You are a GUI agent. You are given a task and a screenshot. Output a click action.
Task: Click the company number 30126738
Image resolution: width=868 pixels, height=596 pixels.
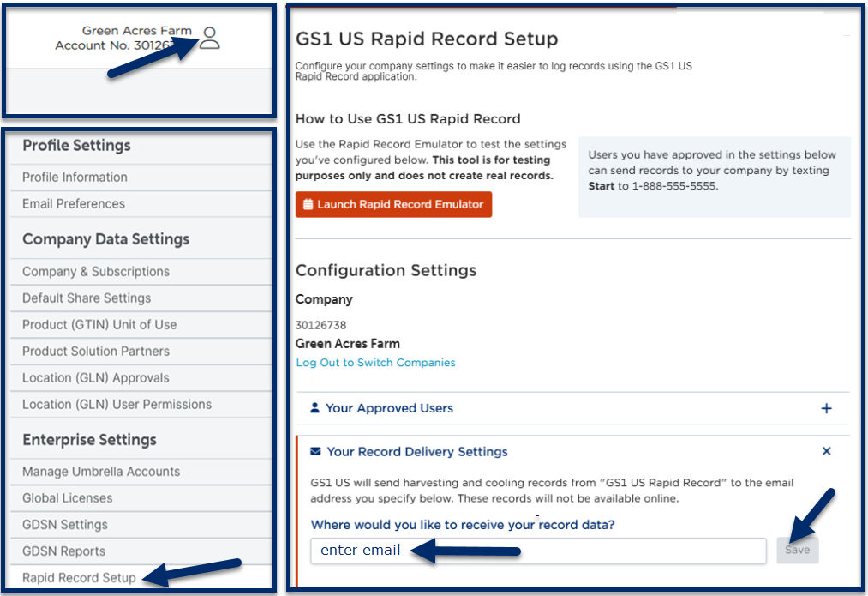(320, 325)
